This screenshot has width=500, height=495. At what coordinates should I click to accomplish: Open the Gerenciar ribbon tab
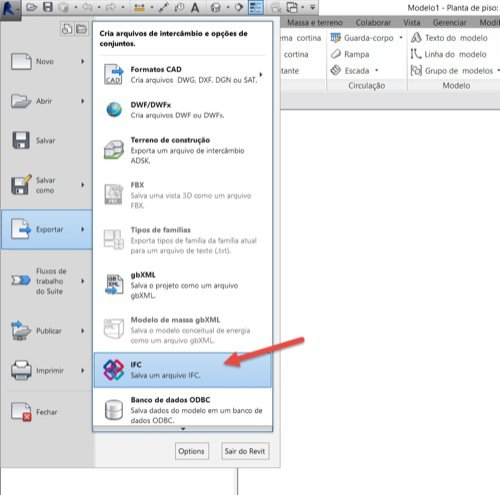point(449,23)
